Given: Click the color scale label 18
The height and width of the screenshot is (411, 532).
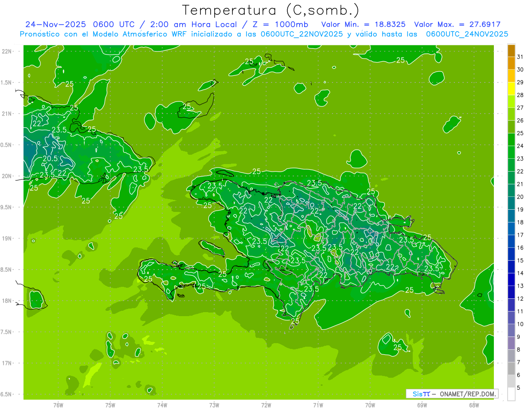Looking at the screenshot, I should point(520,223).
